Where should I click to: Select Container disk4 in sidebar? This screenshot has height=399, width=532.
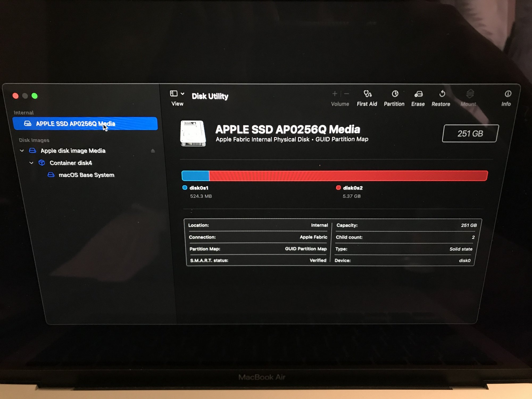pyautogui.click(x=70, y=163)
